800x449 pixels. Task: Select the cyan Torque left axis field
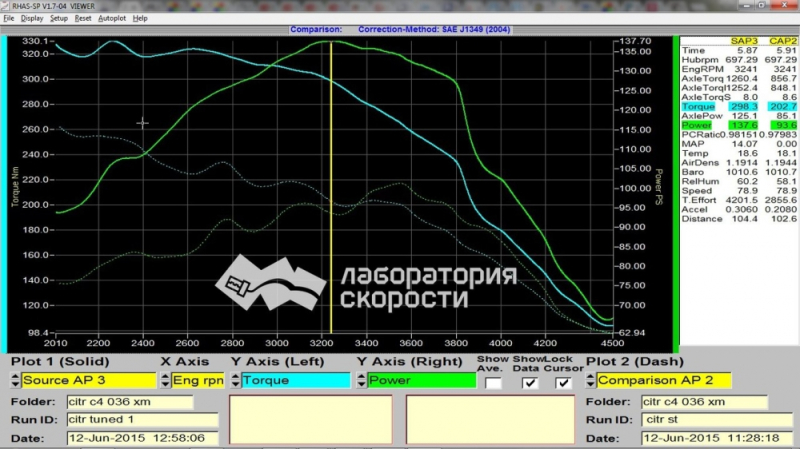pos(295,380)
